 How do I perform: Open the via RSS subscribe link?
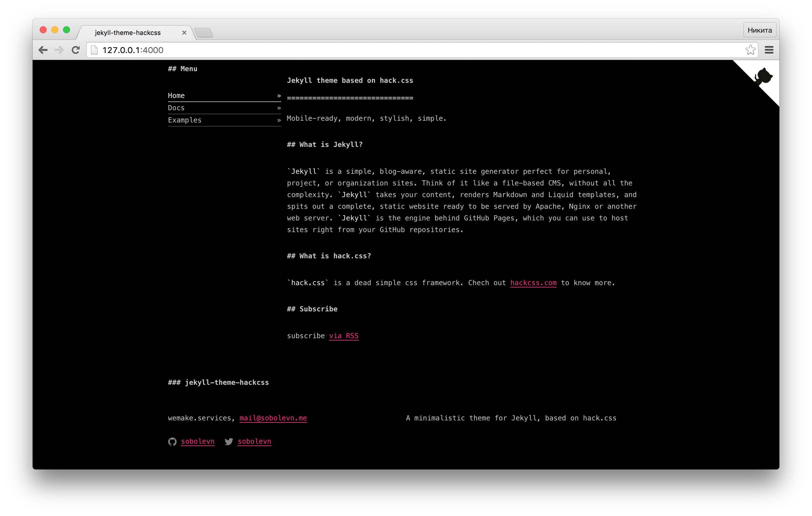click(x=344, y=336)
